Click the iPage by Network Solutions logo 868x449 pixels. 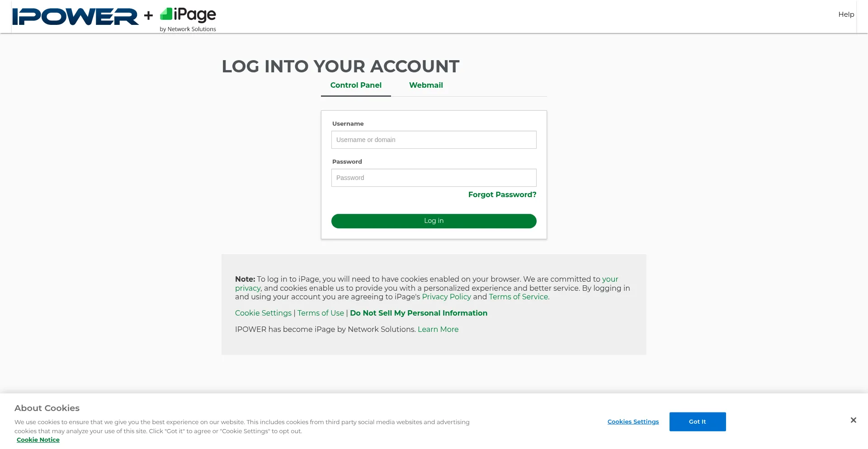pyautogui.click(x=188, y=19)
